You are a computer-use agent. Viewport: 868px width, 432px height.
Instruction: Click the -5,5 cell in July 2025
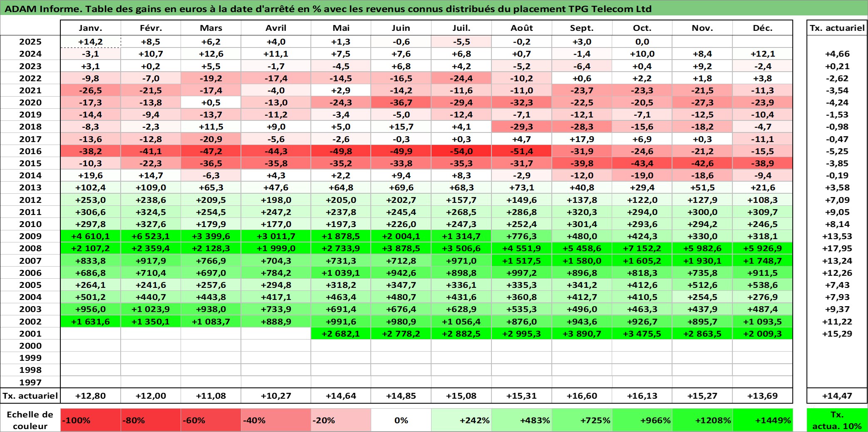[461, 42]
